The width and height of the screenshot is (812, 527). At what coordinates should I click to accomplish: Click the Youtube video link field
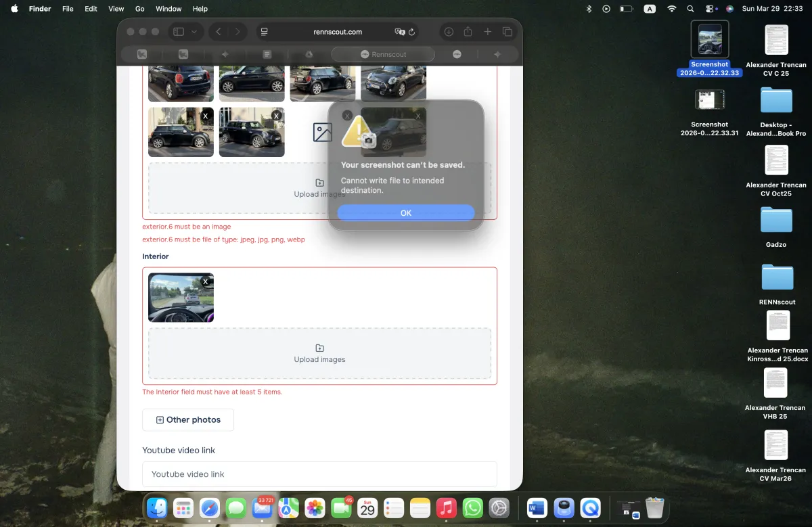(319, 474)
